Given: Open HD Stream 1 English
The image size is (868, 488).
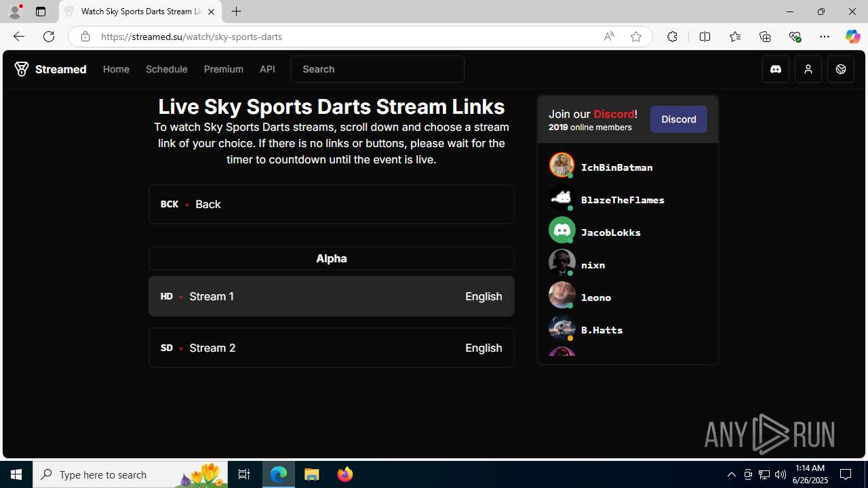Looking at the screenshot, I should point(332,296).
